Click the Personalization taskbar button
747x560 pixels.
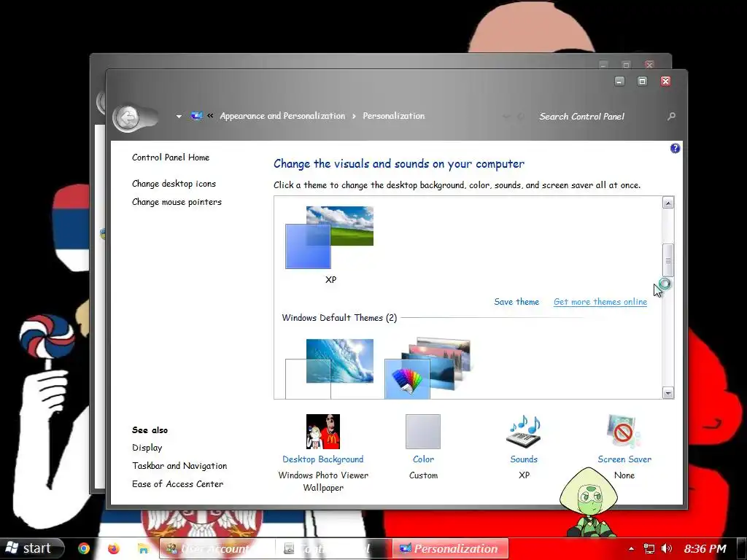coord(450,548)
